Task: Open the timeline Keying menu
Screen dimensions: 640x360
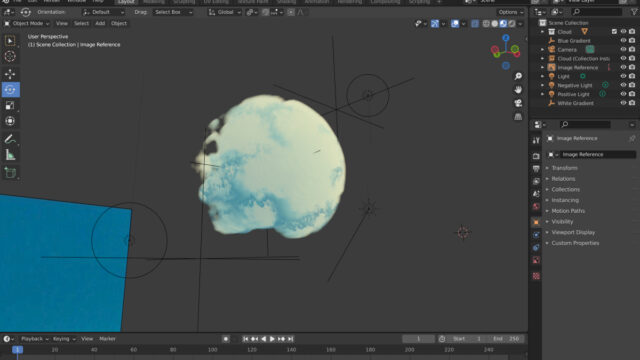Action: coord(64,339)
